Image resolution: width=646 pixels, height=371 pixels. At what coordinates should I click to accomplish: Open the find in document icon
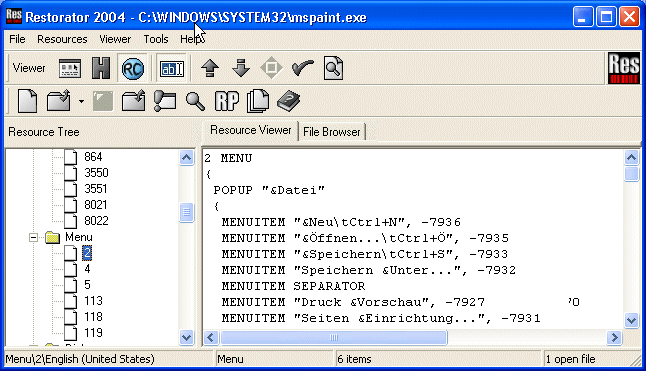333,68
